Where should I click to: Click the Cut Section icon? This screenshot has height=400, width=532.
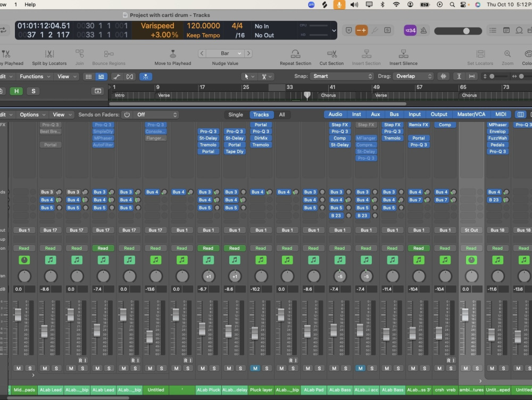(331, 54)
